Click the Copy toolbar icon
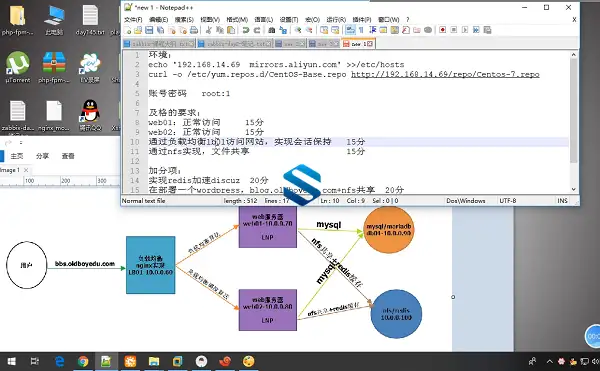600x371 pixels. tap(220, 30)
